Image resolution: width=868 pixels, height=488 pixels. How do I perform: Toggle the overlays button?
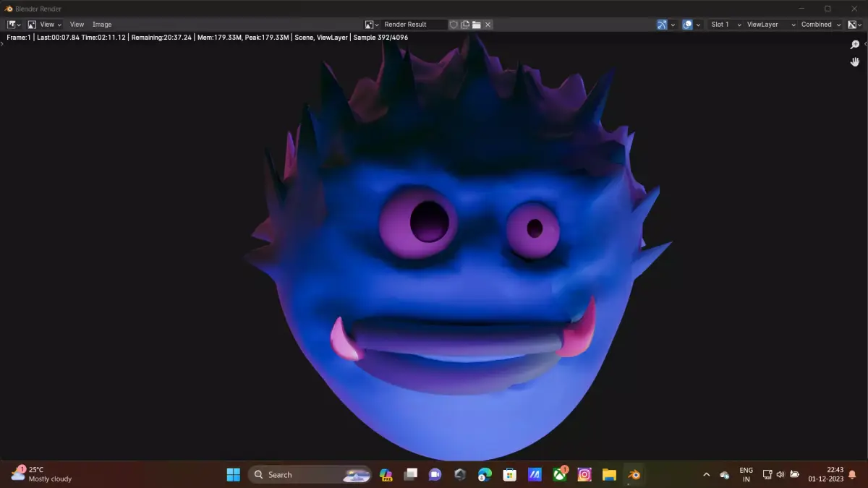(687, 25)
